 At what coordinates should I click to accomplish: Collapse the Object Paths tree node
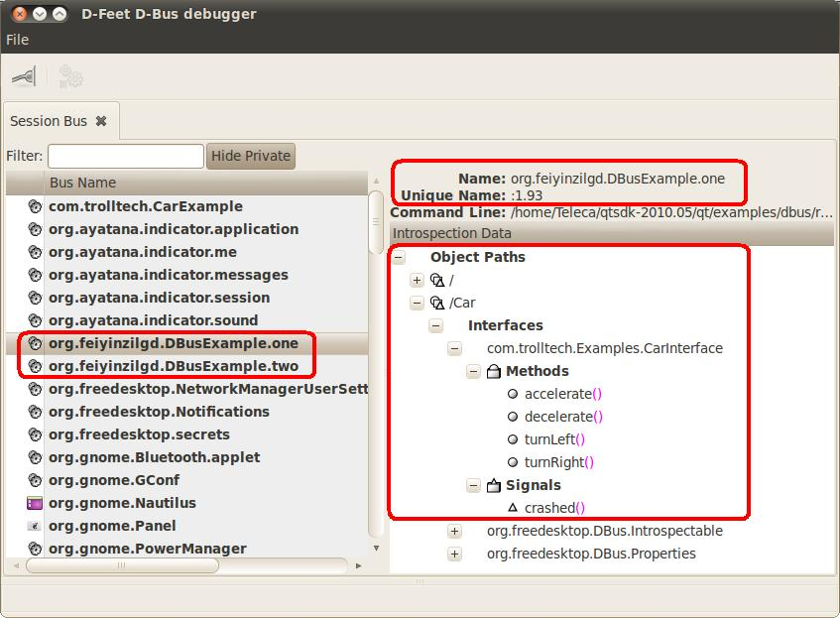click(399, 257)
